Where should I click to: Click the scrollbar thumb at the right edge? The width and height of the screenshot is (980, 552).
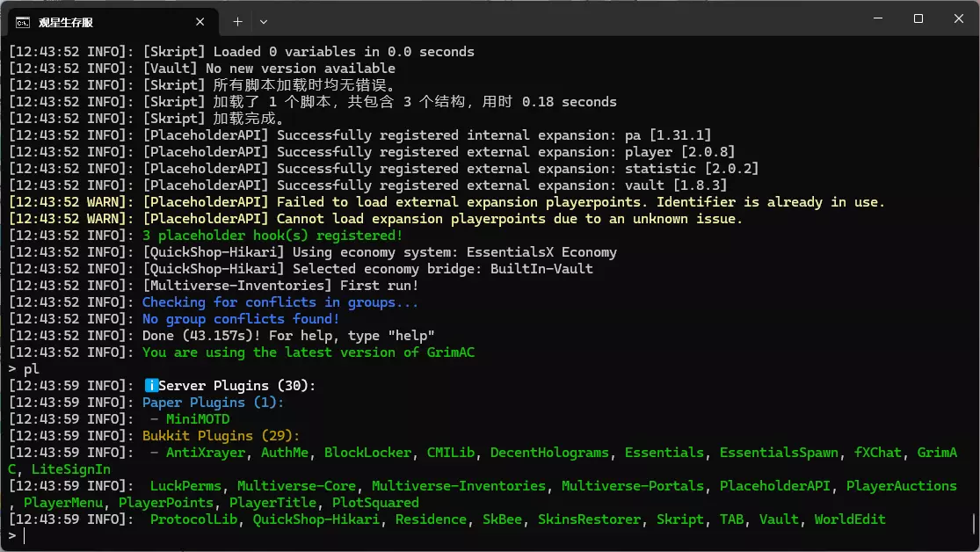click(x=973, y=524)
